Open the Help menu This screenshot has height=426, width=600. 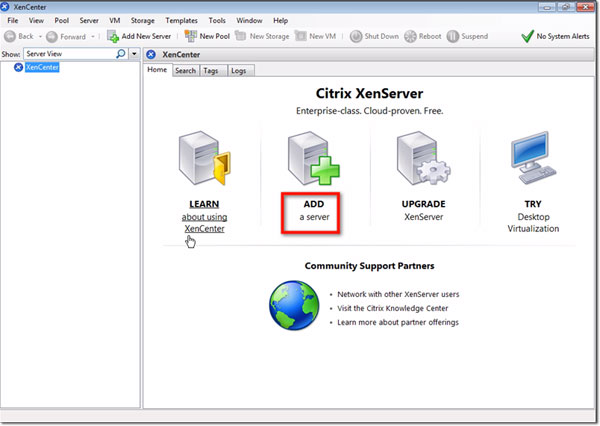[280, 21]
